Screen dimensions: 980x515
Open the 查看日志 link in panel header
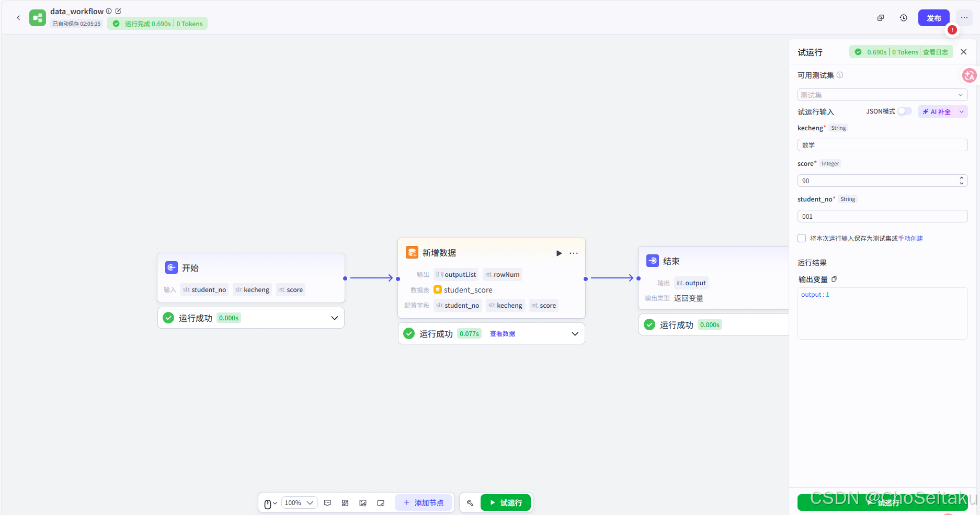point(936,52)
